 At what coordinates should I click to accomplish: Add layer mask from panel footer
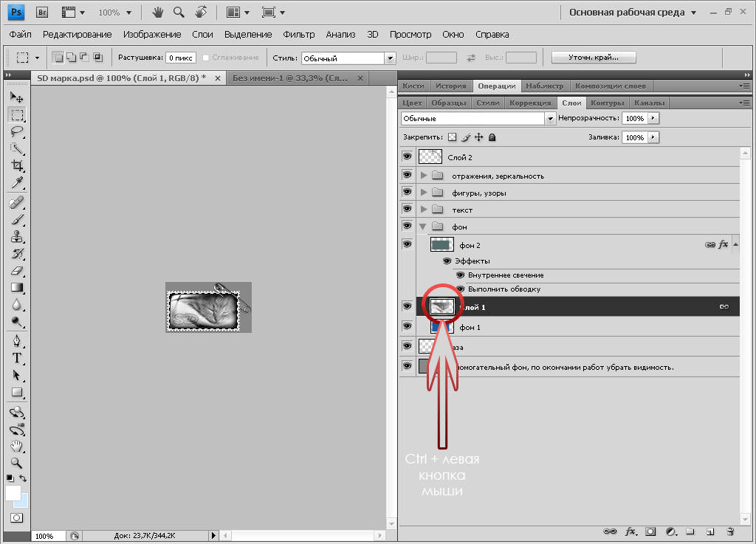point(650,531)
